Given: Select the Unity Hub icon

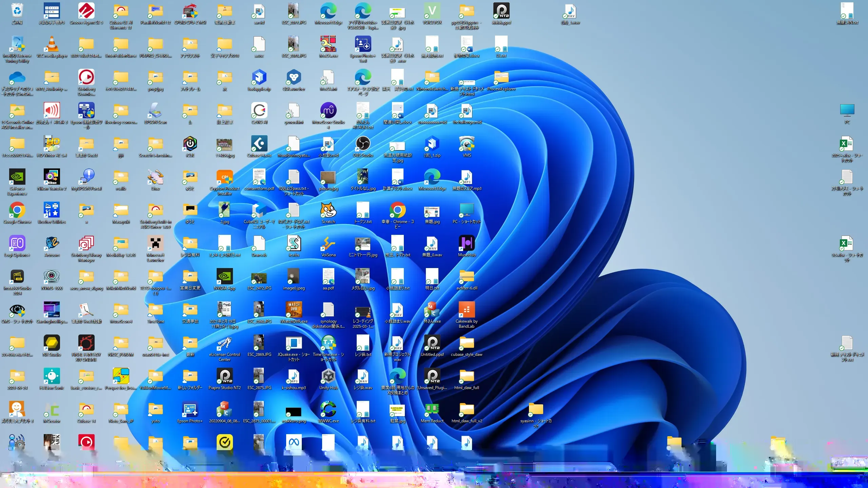Looking at the screenshot, I should tap(328, 377).
